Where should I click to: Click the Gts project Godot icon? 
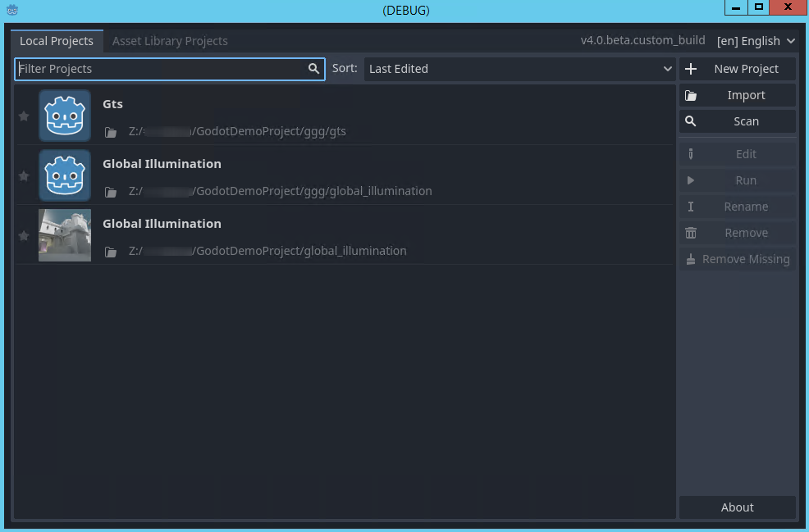click(65, 116)
